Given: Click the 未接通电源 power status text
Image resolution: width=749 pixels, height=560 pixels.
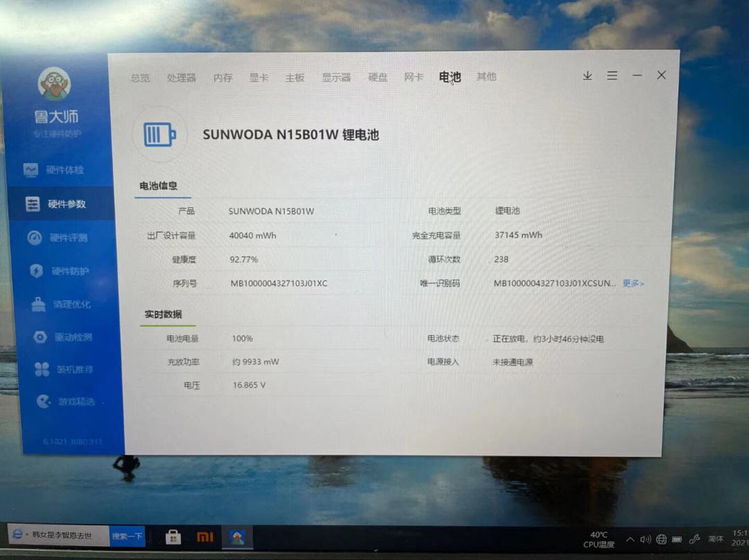Looking at the screenshot, I should tap(513, 362).
